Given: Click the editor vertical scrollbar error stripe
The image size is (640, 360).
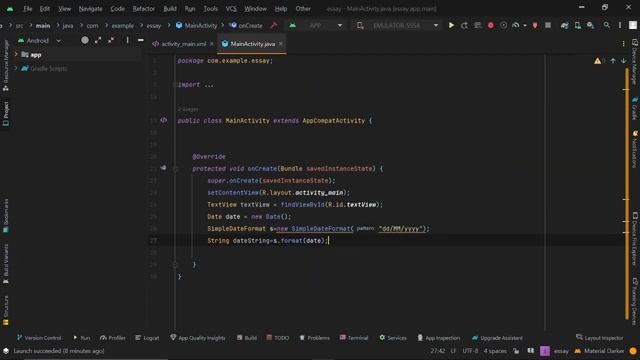Looking at the screenshot, I should pyautogui.click(x=627, y=194).
